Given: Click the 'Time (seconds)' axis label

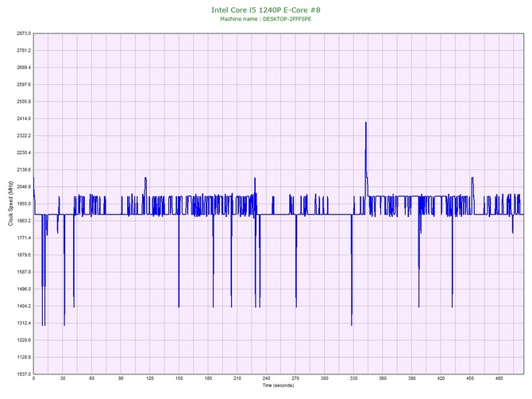Looking at the screenshot, I should pos(278,385).
